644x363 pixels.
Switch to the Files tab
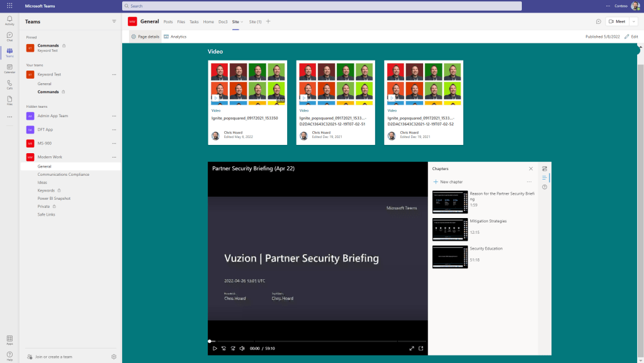pyautogui.click(x=181, y=21)
